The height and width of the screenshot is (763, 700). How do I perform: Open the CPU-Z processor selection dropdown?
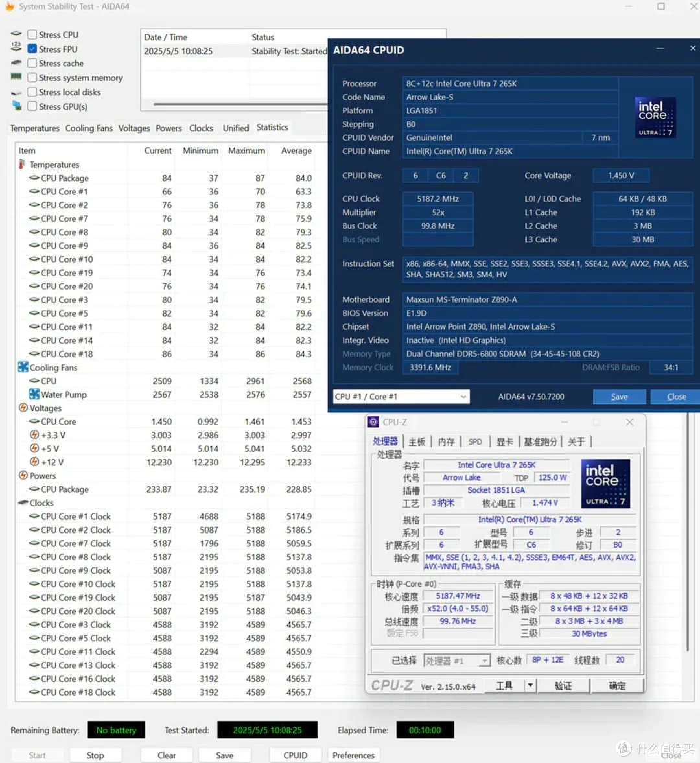[457, 661]
